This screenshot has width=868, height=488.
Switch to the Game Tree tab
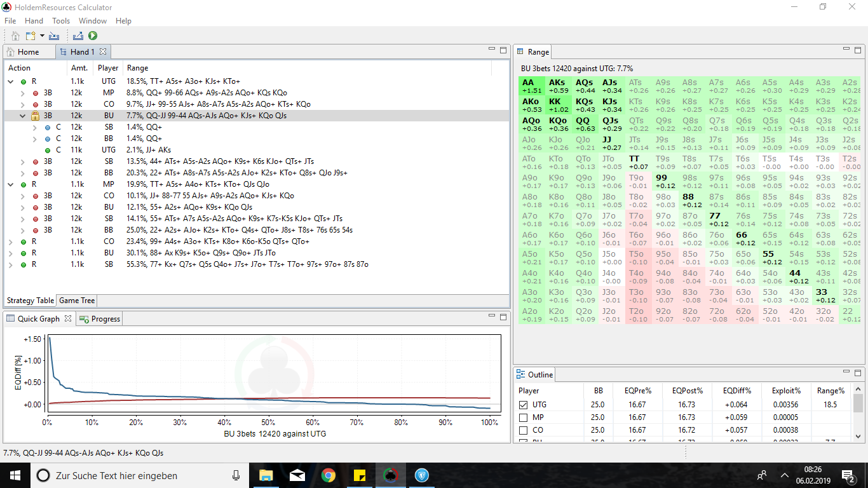coord(78,301)
